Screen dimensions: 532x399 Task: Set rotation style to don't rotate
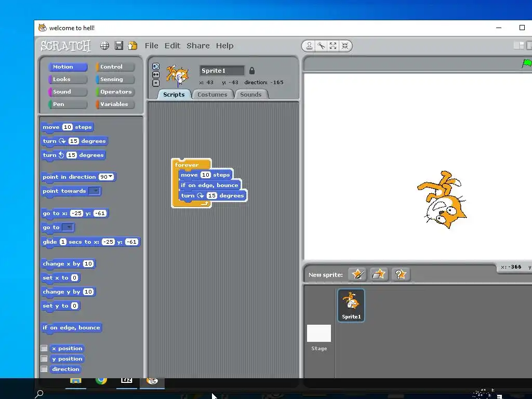coord(156,83)
